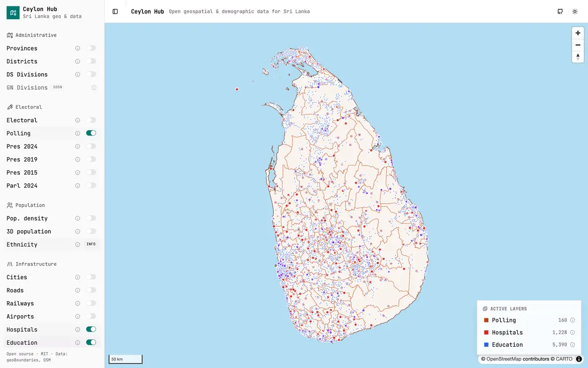Enable the Pop. density layer toggle
This screenshot has height=368, width=588.
point(91,218)
